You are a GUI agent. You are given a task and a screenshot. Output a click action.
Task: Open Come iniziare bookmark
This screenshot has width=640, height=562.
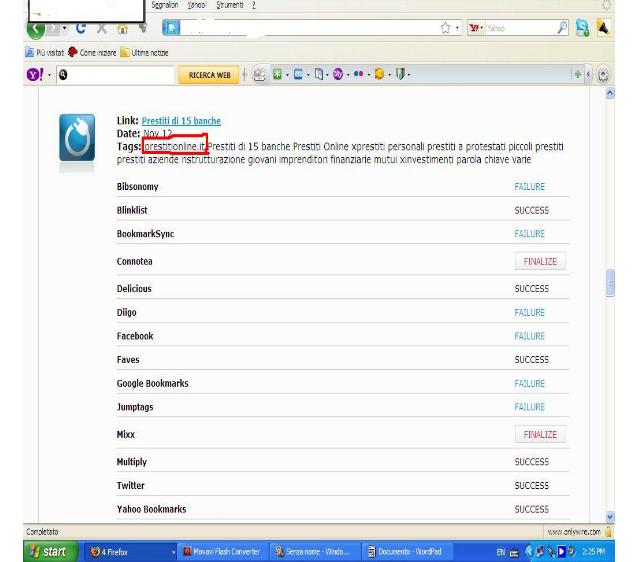point(92,53)
